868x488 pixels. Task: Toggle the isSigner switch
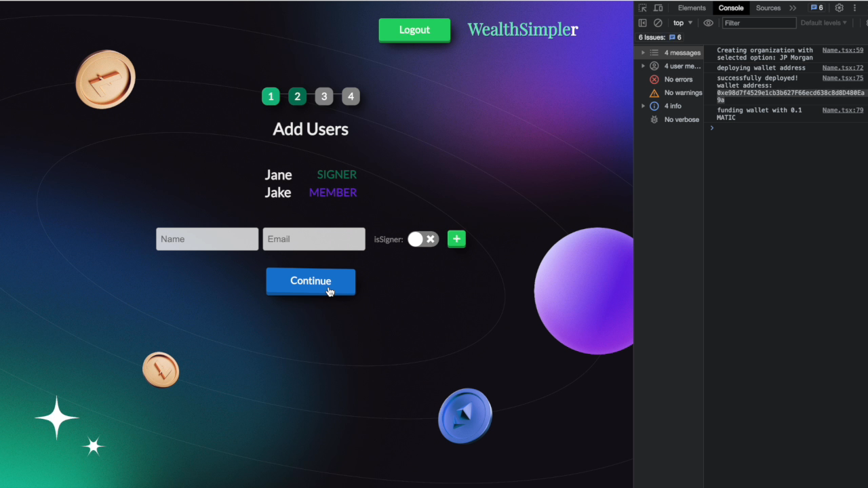click(423, 239)
